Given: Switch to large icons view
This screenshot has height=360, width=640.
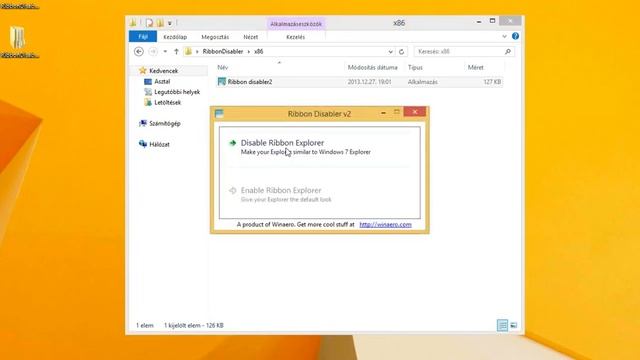Looking at the screenshot, I should coord(514,325).
